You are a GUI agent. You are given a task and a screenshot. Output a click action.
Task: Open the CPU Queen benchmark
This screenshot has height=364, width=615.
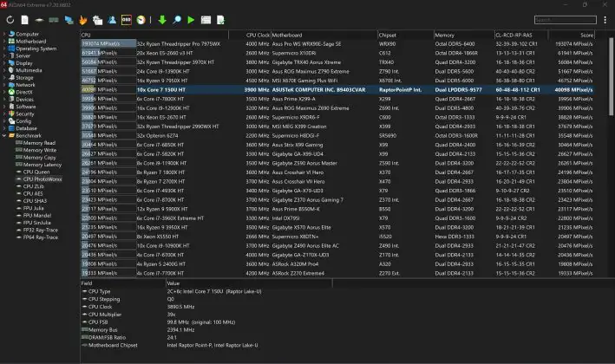click(36, 172)
